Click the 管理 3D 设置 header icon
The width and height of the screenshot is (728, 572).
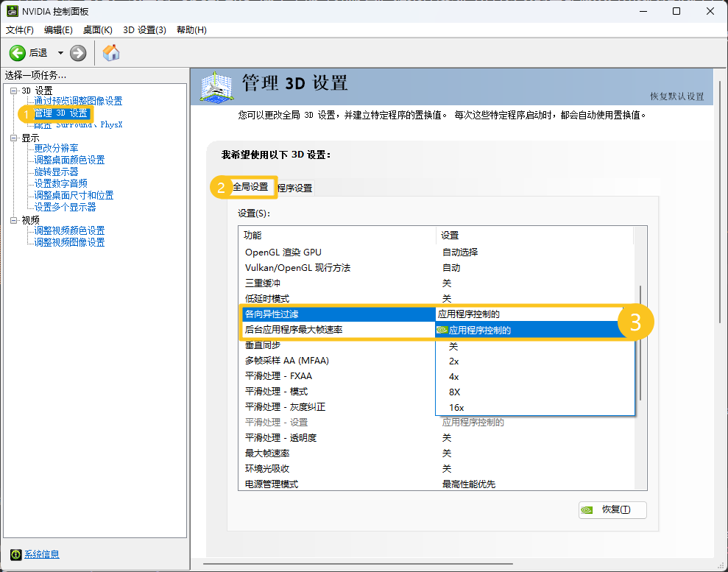click(x=216, y=87)
